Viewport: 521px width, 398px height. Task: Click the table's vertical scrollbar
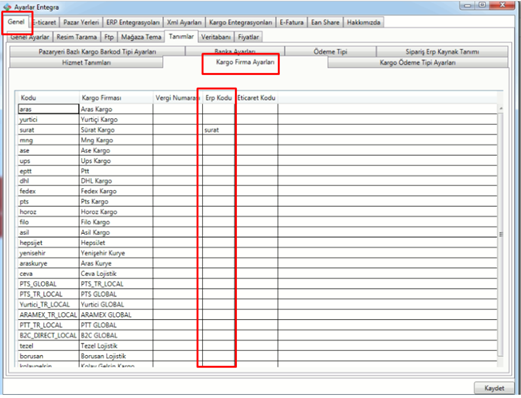coord(500,235)
